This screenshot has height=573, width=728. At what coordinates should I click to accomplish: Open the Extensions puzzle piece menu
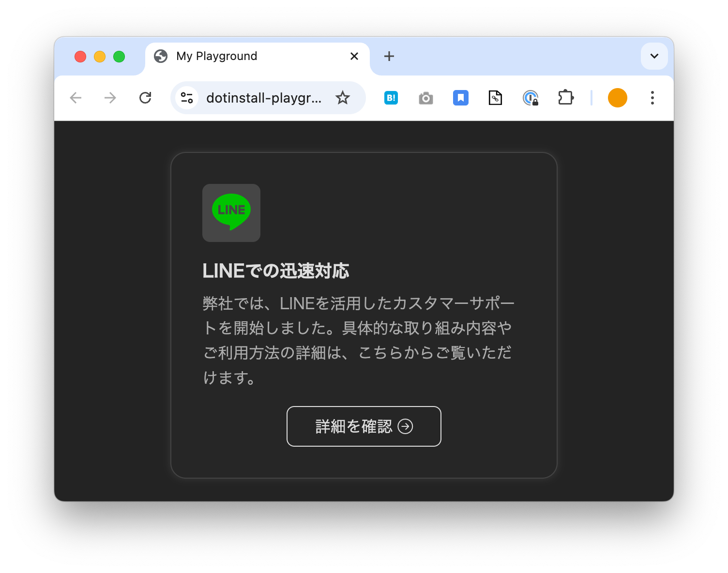[565, 98]
